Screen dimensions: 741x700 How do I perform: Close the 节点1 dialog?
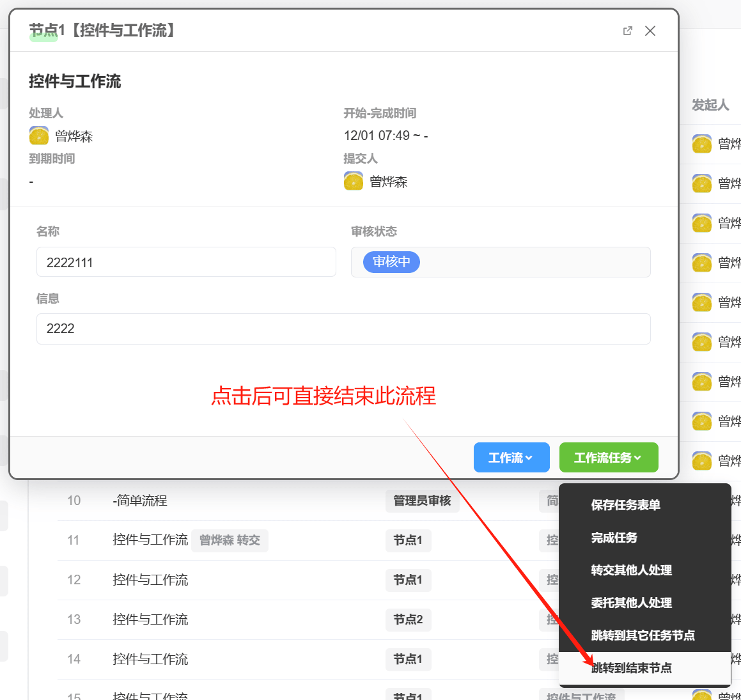pos(650,31)
